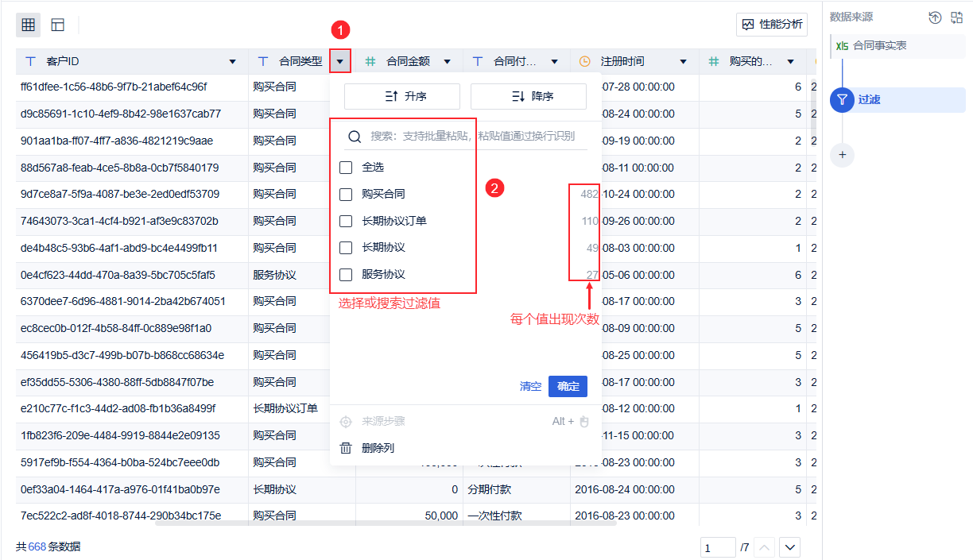Click the text type icon of 合同类型 column
Viewport: 973px width, 560px height.
click(x=264, y=61)
